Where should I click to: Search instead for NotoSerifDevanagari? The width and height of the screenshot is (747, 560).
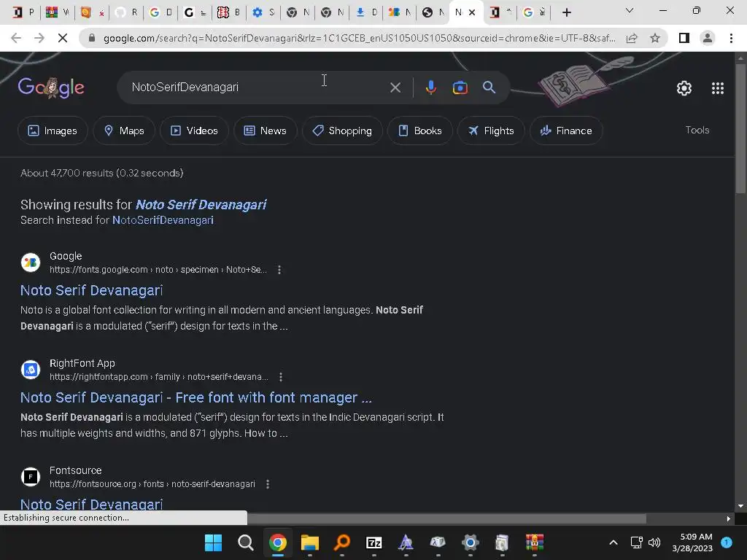click(x=163, y=220)
